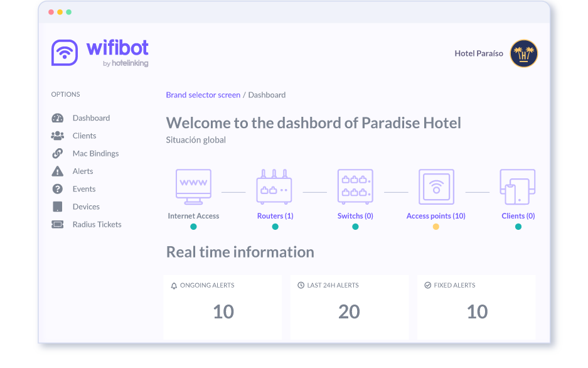This screenshot has width=588, height=368.
Task: Click the green window maximize dot
Action: (x=69, y=12)
